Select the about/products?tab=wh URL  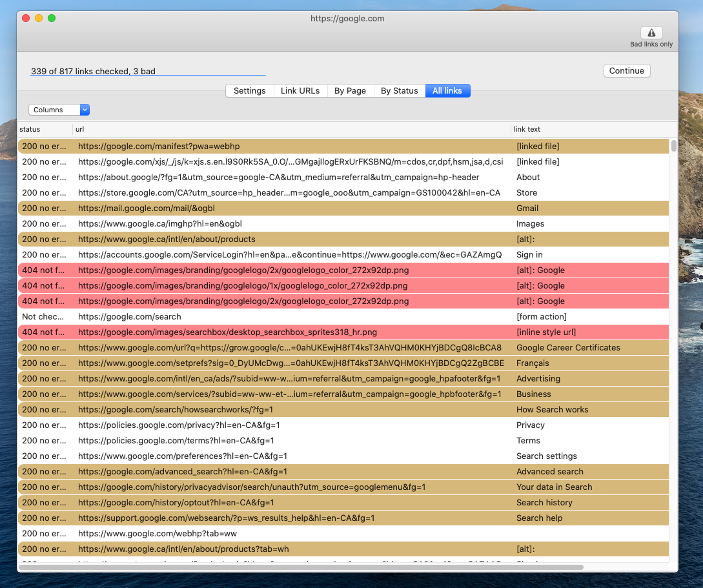(183, 549)
